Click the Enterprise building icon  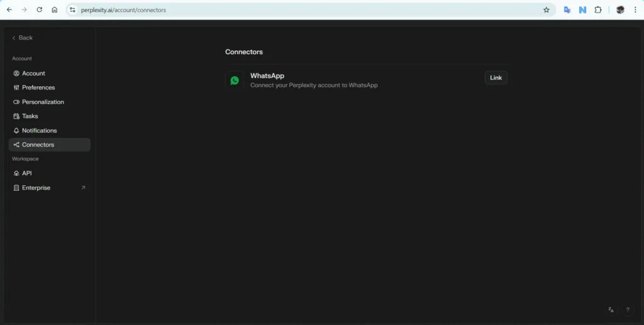[16, 188]
